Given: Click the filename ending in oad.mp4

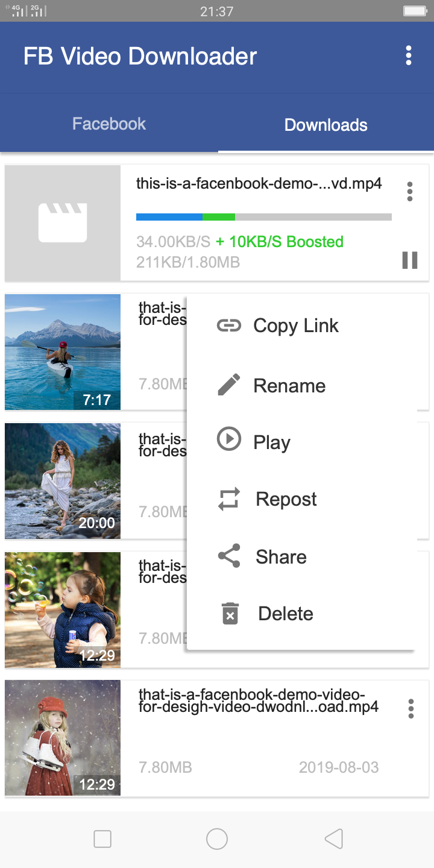Looking at the screenshot, I should pos(259,701).
